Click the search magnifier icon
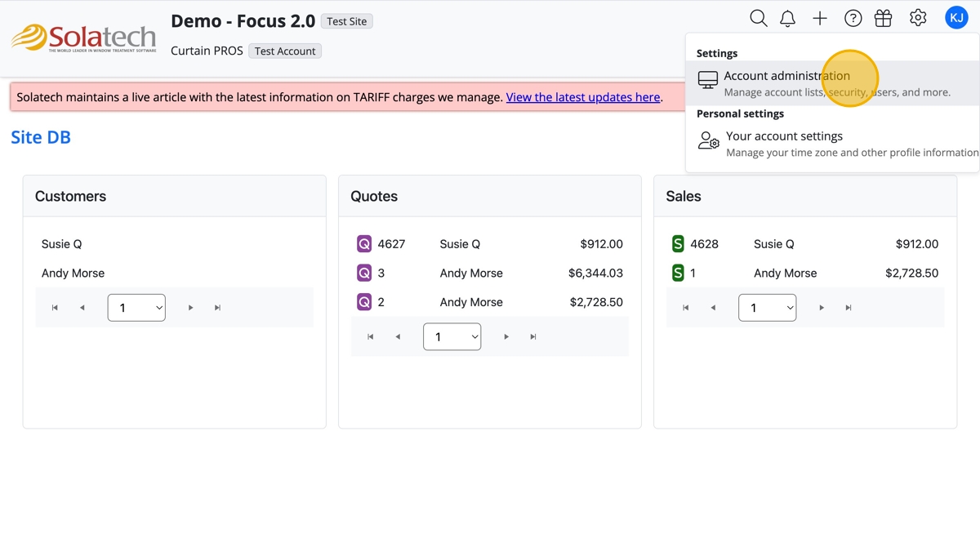Image resolution: width=980 pixels, height=547 pixels. pos(758,18)
